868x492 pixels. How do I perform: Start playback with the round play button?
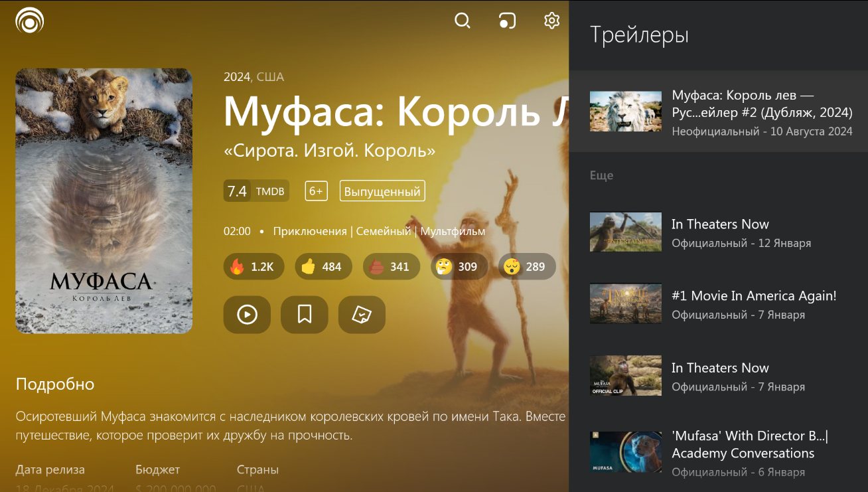[247, 314]
